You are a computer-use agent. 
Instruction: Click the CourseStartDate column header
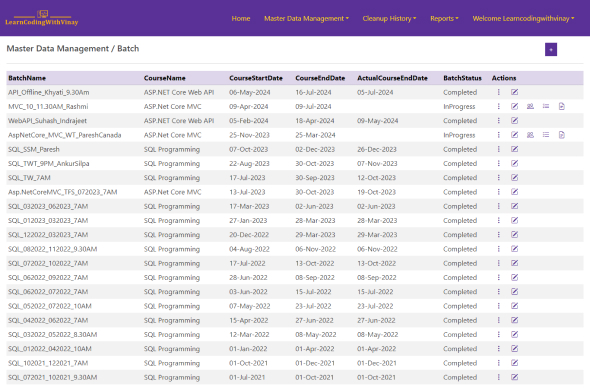256,78
